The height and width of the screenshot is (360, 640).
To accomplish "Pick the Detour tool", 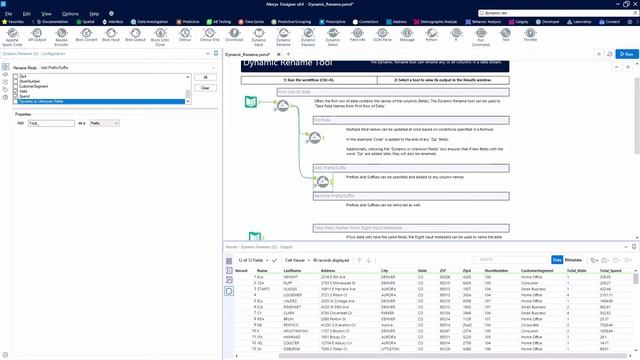I will [x=185, y=35].
